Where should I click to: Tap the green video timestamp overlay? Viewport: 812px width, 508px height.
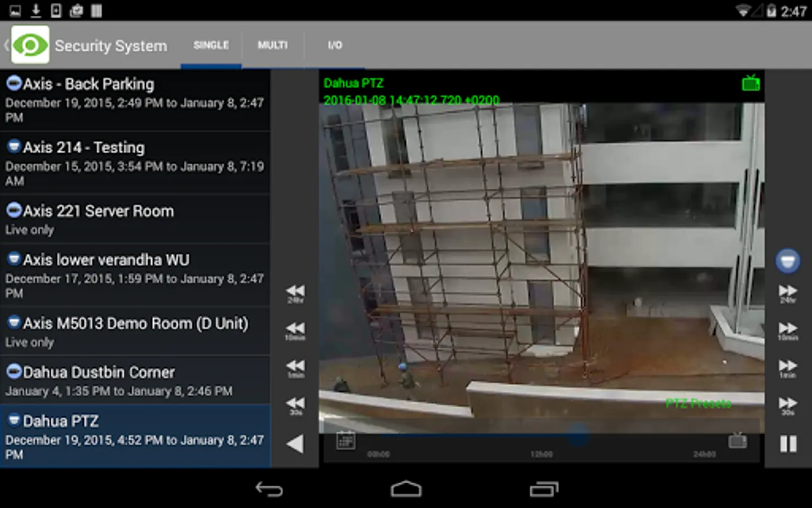[x=412, y=100]
